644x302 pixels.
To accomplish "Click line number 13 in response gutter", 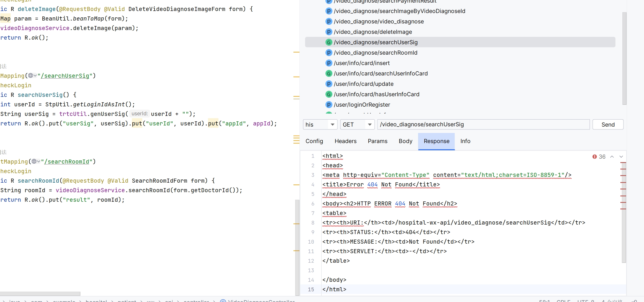I will point(311,270).
